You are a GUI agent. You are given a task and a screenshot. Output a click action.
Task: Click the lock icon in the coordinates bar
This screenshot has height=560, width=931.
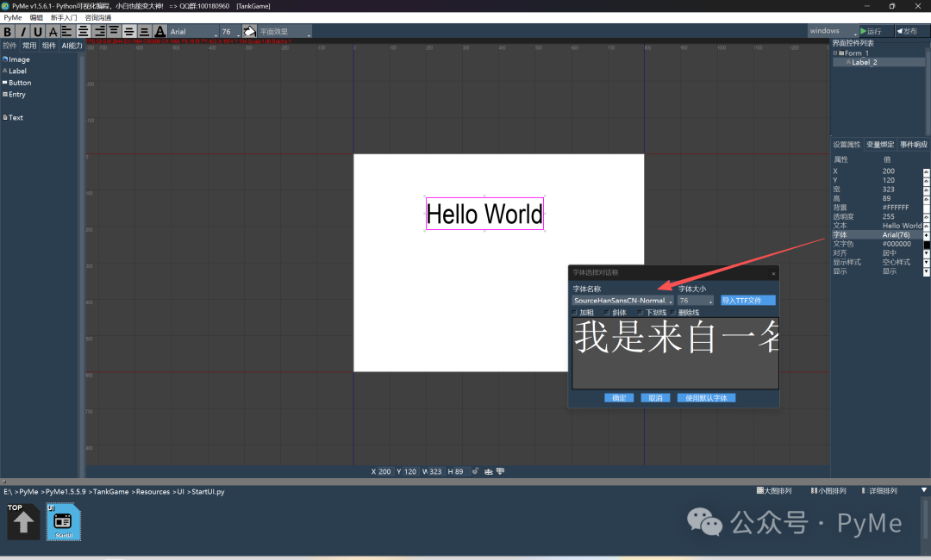[x=475, y=471]
